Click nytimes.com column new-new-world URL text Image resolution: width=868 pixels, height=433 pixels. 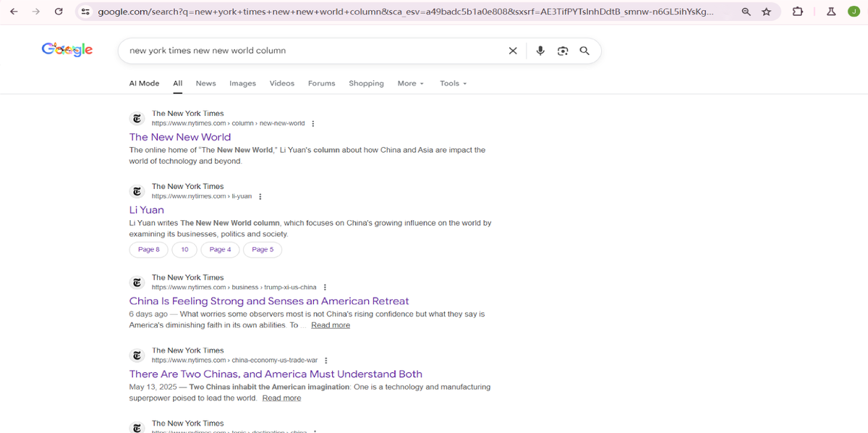click(x=228, y=124)
